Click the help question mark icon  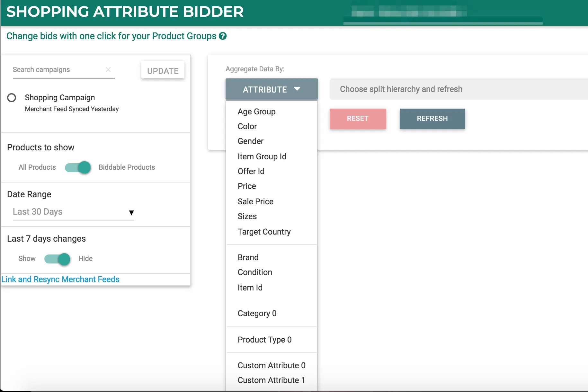pyautogui.click(x=223, y=36)
